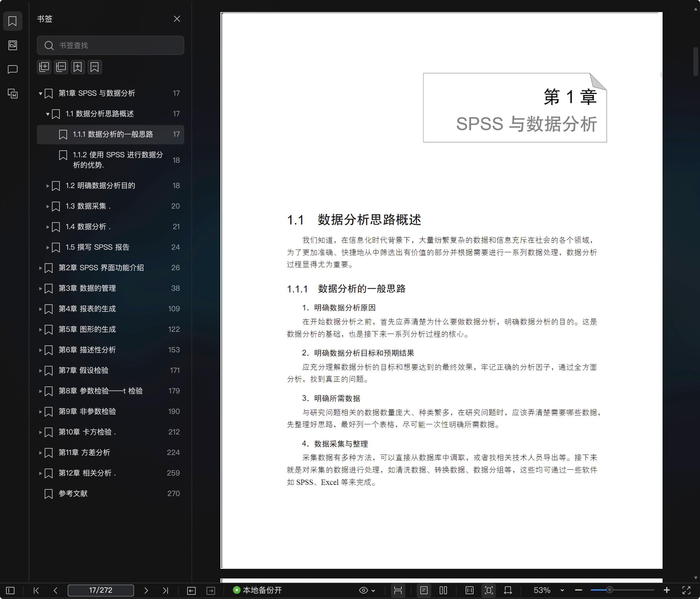
Task: Toggle fit width view
Action: pos(508,590)
